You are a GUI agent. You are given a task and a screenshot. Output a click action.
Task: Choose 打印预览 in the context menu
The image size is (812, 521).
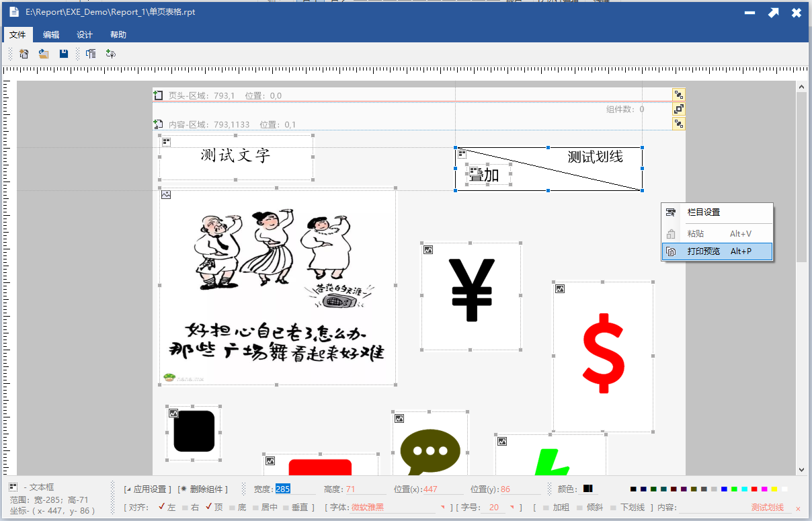(x=717, y=251)
